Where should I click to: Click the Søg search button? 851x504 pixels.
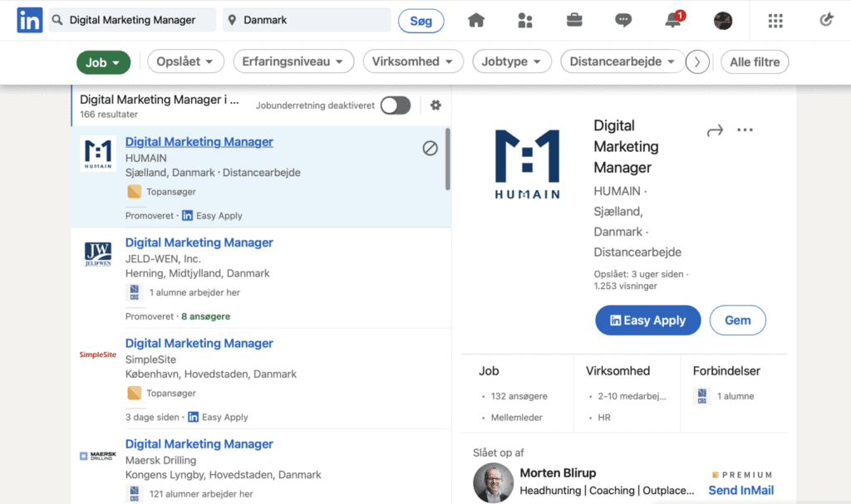[x=421, y=21]
